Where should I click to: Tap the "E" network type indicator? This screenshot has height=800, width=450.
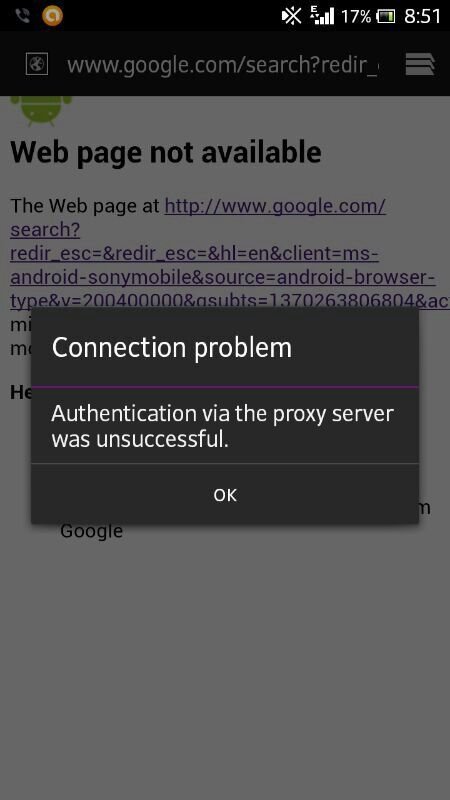point(313,11)
